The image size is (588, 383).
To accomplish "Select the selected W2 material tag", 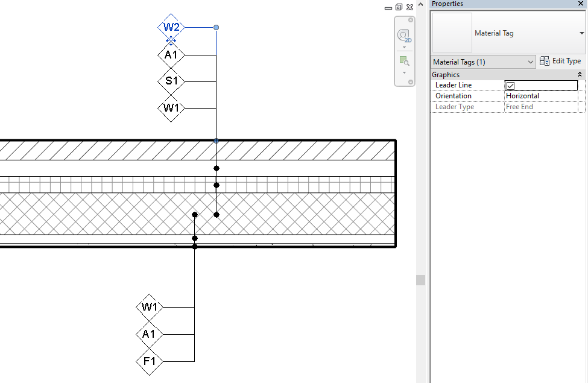I will [x=171, y=27].
